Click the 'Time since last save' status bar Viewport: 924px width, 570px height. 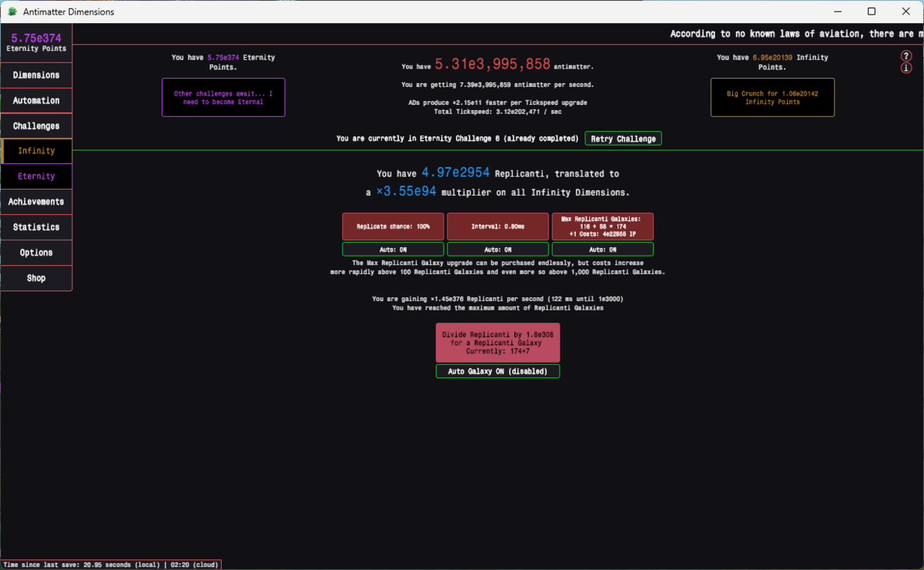tap(111, 565)
